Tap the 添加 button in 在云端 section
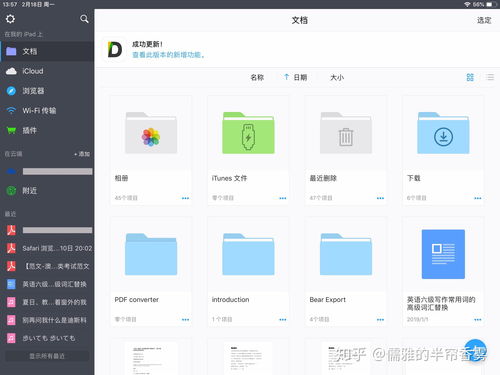500x375 pixels. pos(82,154)
